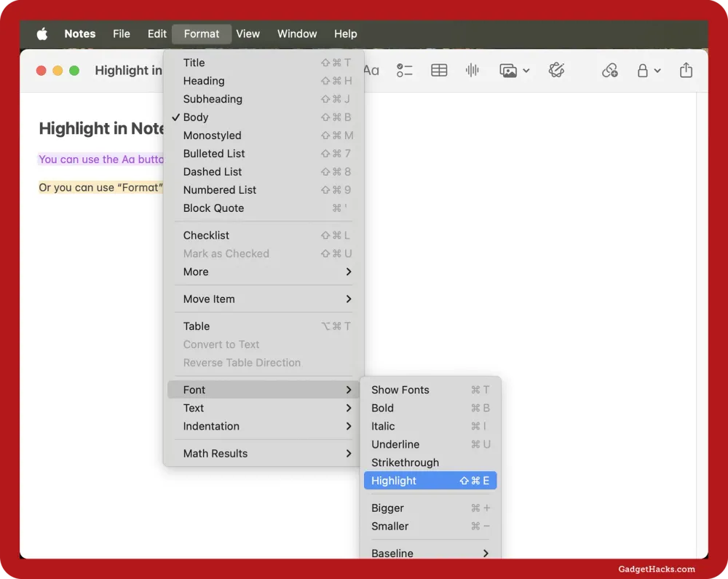This screenshot has height=579, width=728.
Task: Choose Show Fonts
Action: pyautogui.click(x=430, y=390)
